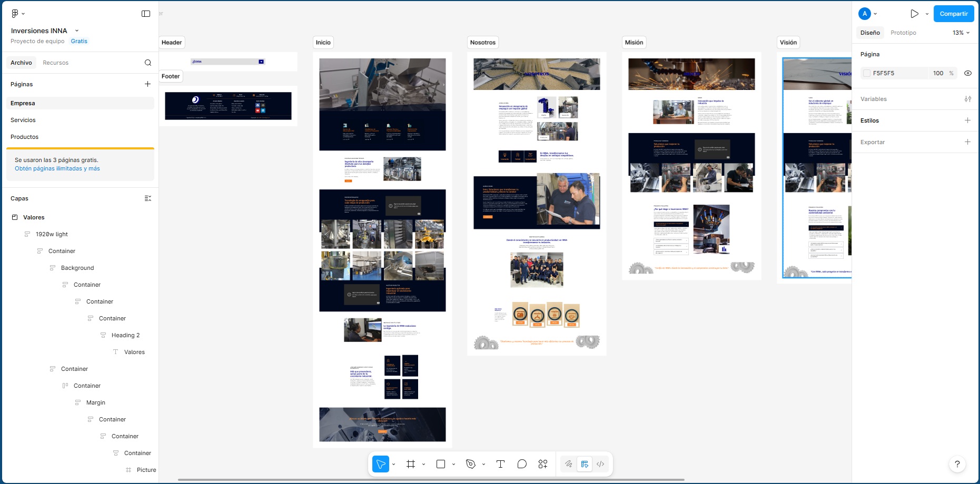This screenshot has width=980, height=484.
Task: Click the F5F5F5 page color swatch
Action: tap(867, 73)
